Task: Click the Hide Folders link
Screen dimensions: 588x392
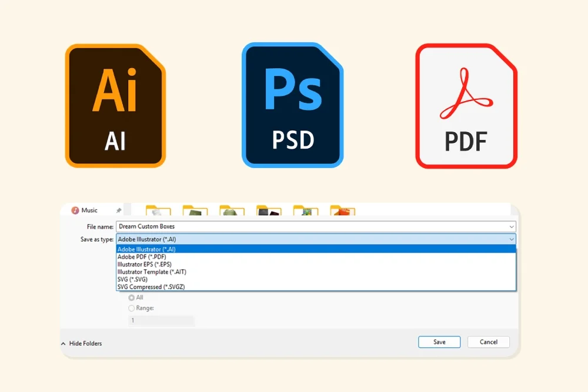Action: pos(85,343)
